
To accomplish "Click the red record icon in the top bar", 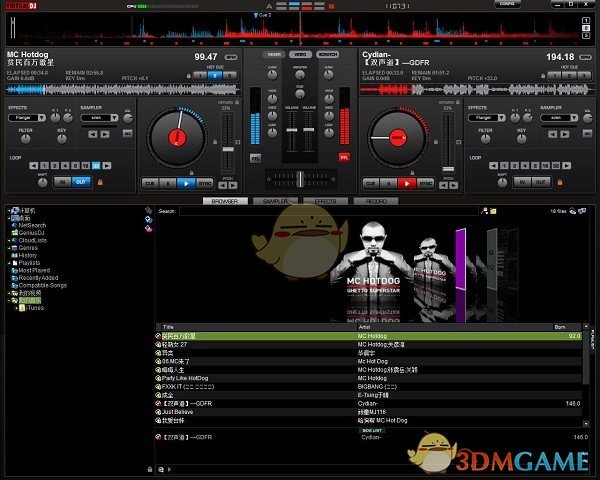I will pos(332,6).
